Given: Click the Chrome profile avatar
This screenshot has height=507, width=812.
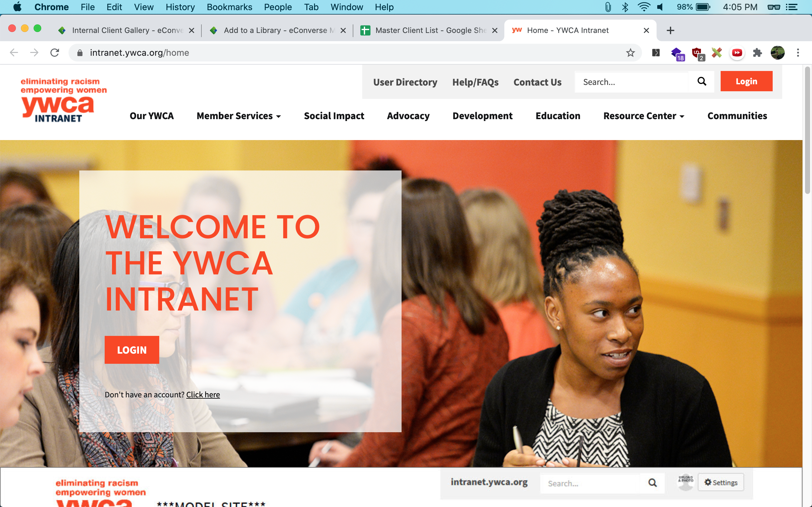Looking at the screenshot, I should tap(777, 53).
